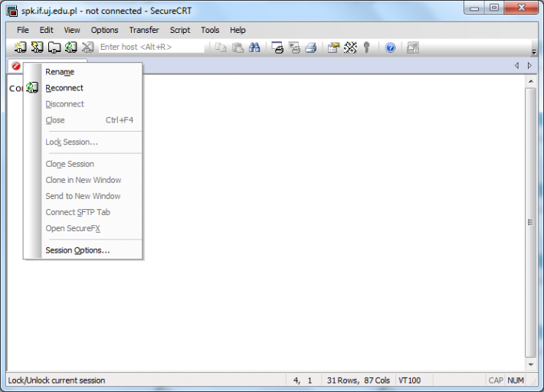Click the Public Key Assistant key icon
544x392 pixels.
tap(367, 47)
